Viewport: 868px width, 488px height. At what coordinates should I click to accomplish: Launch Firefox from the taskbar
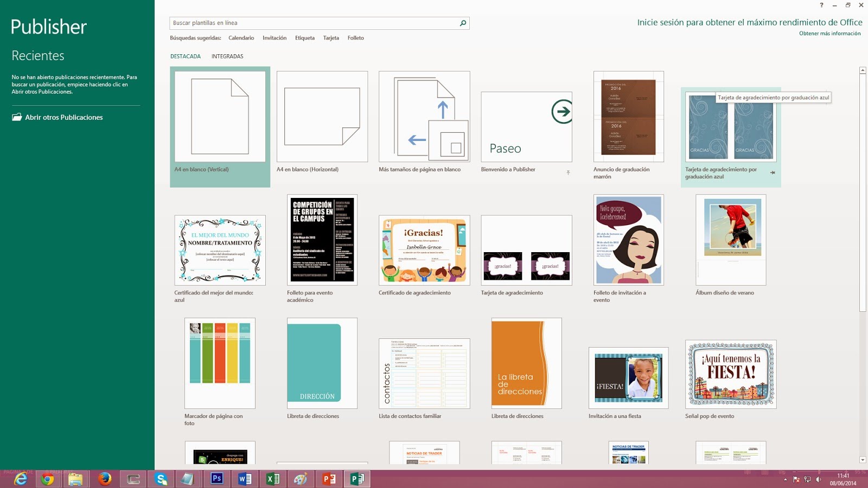(x=105, y=478)
